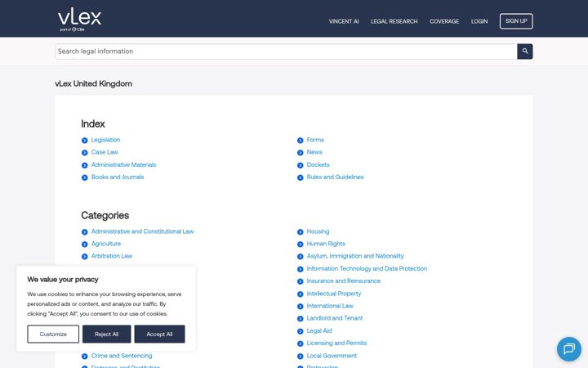This screenshot has height=368, width=588.
Task: Click the arrow bullet beside Local Government
Action: click(300, 357)
